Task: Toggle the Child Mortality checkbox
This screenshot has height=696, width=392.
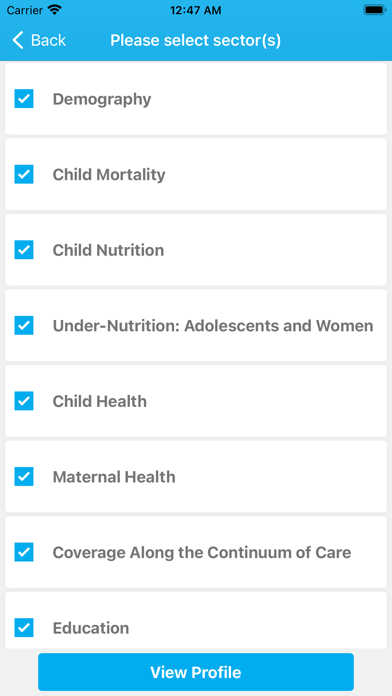Action: (x=24, y=174)
